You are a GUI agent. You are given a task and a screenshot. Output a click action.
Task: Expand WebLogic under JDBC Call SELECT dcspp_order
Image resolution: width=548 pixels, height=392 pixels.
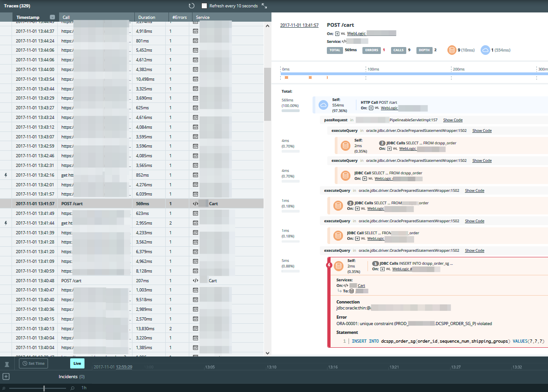pyautogui.click(x=365, y=179)
